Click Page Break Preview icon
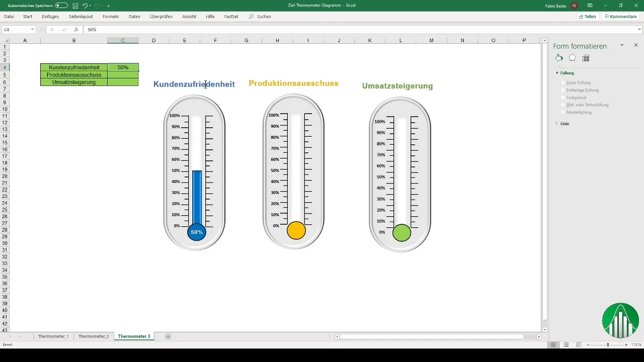This screenshot has height=362, width=644. click(x=579, y=344)
